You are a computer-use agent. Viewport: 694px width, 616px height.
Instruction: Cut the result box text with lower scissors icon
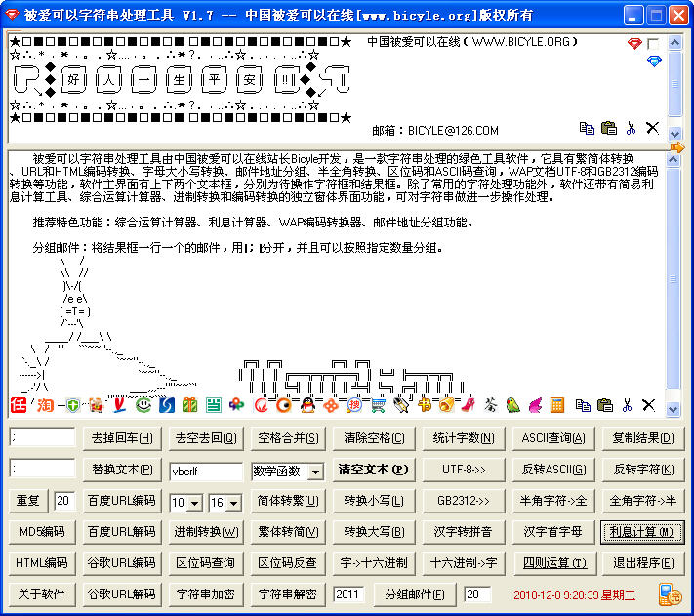(x=627, y=405)
